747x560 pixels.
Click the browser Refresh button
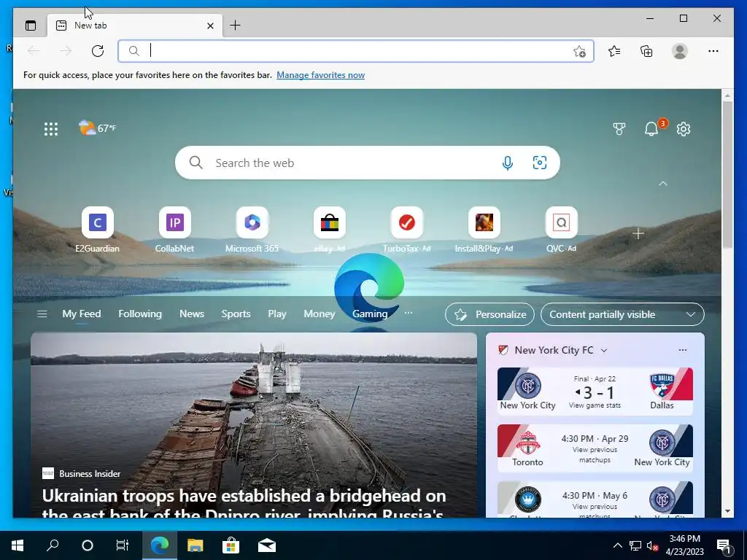point(98,51)
